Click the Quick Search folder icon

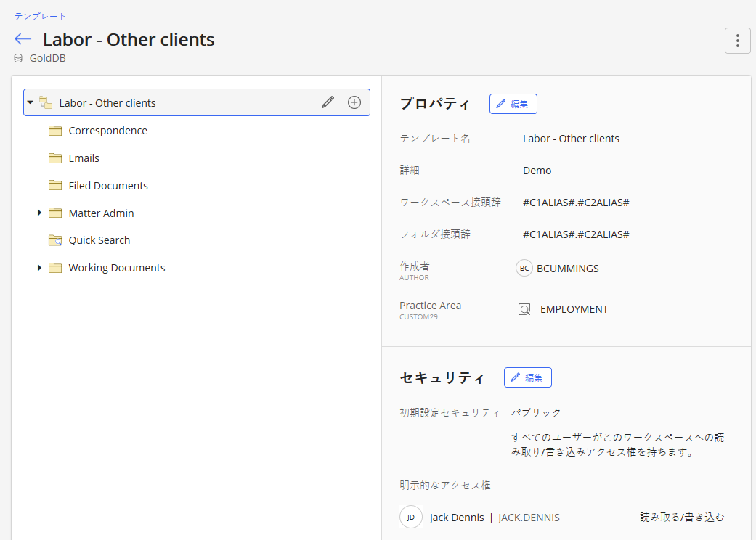pyautogui.click(x=55, y=240)
